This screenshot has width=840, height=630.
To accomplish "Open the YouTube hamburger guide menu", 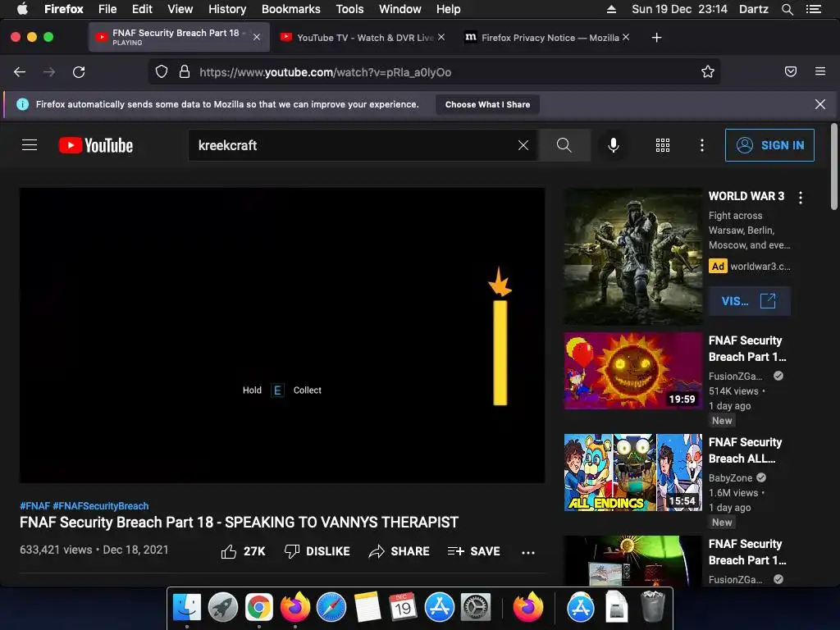I will [30, 145].
